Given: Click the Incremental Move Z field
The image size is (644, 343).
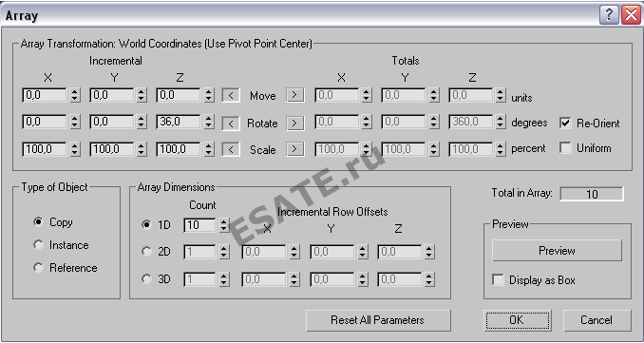Looking at the screenshot, I should click(180, 95).
